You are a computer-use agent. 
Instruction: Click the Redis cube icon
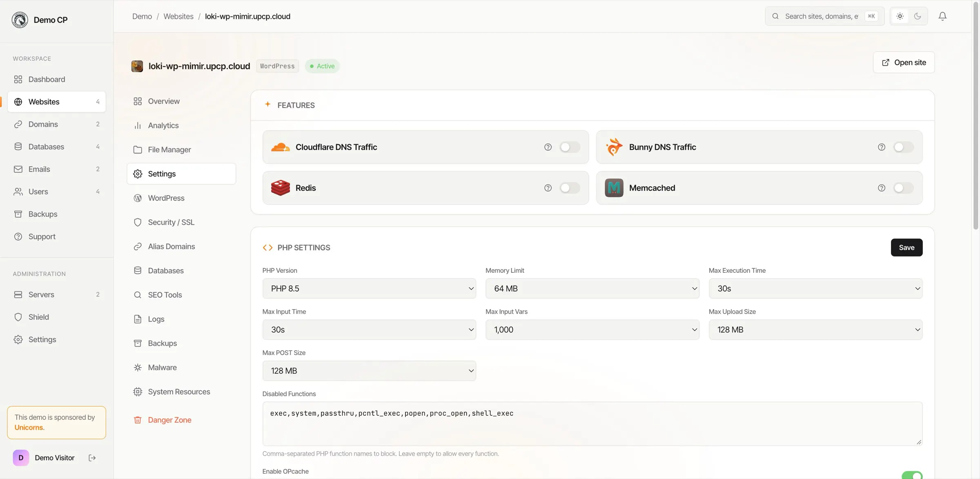click(281, 188)
